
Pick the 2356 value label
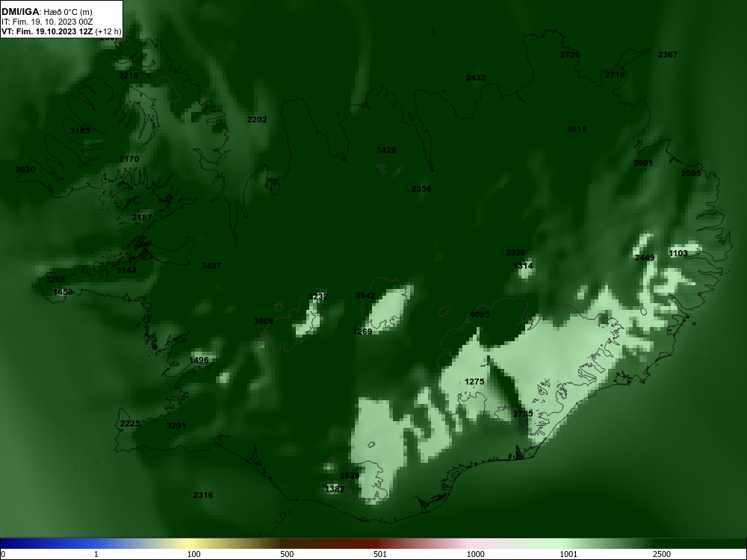click(421, 189)
